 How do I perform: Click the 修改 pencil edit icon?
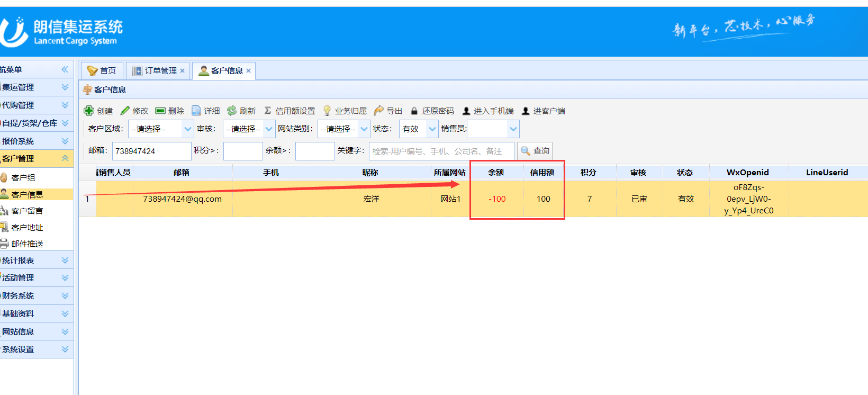pos(125,111)
